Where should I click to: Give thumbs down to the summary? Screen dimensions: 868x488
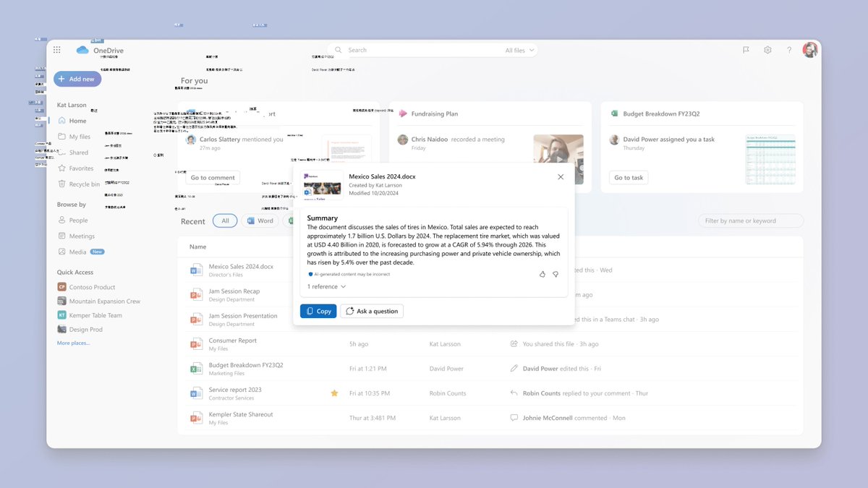pyautogui.click(x=556, y=275)
